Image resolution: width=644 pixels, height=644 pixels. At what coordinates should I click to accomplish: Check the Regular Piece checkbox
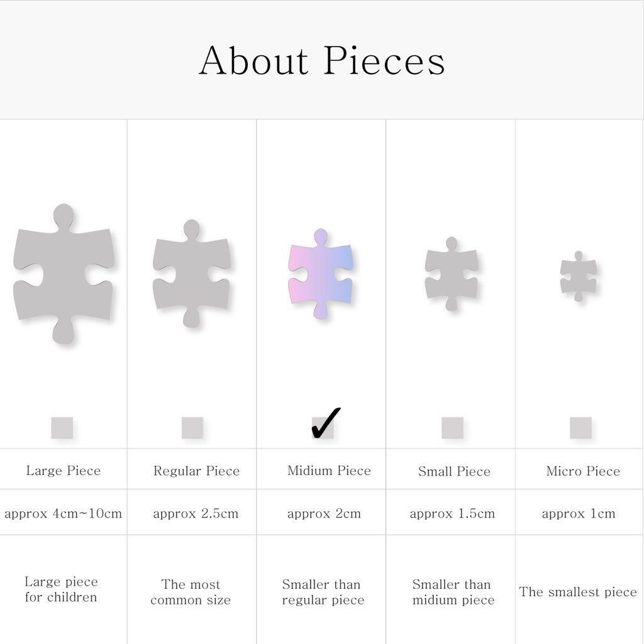(192, 428)
